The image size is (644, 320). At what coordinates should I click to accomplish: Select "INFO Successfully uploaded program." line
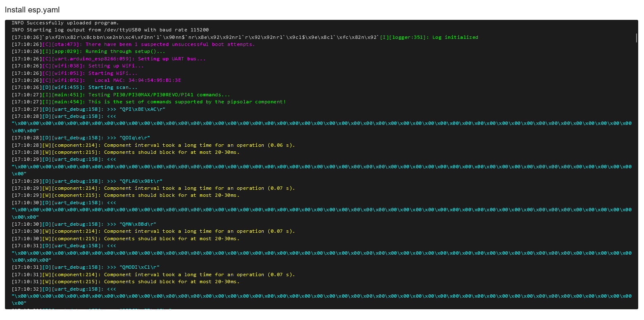65,23
